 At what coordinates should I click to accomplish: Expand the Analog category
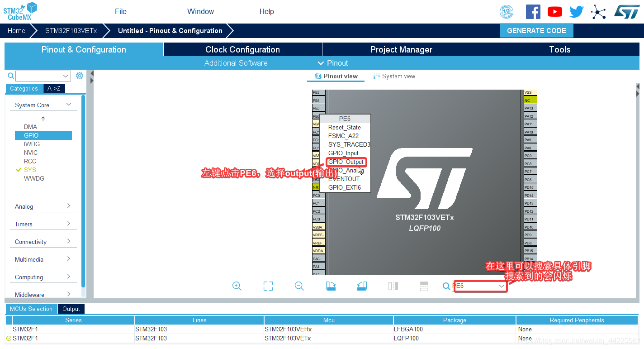pyautogui.click(x=43, y=206)
